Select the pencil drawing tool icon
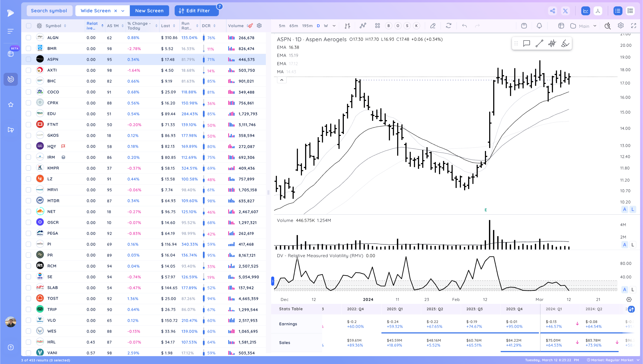643x364 pixels. [433, 26]
